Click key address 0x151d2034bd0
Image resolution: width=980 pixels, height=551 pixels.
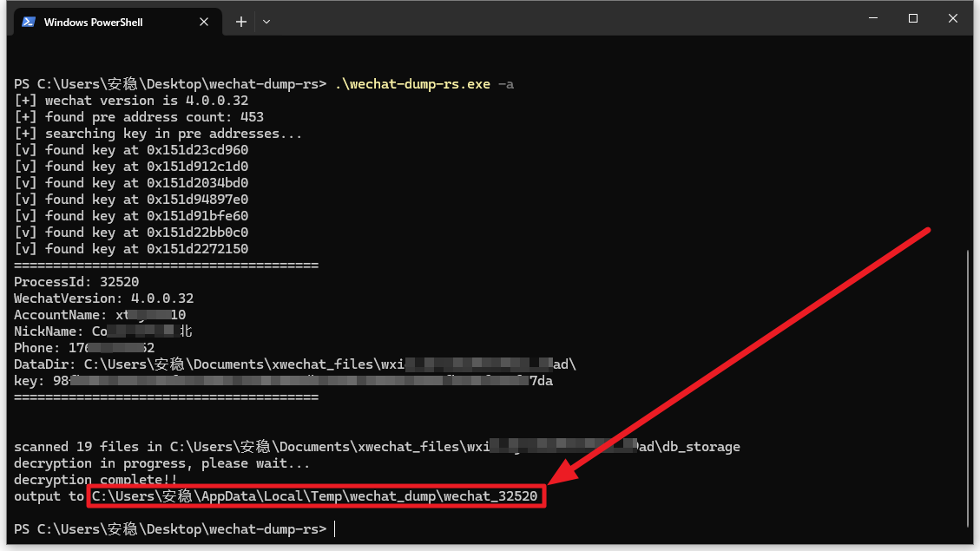198,183
